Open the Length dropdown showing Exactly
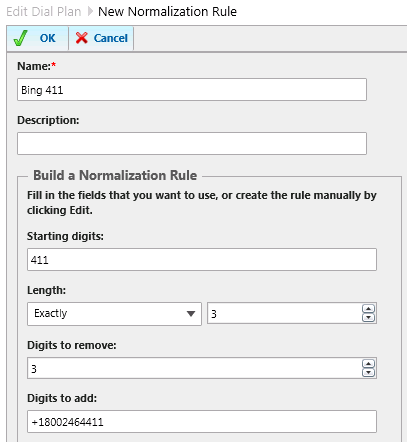Image resolution: width=407 pixels, height=442 pixels. coord(114,314)
